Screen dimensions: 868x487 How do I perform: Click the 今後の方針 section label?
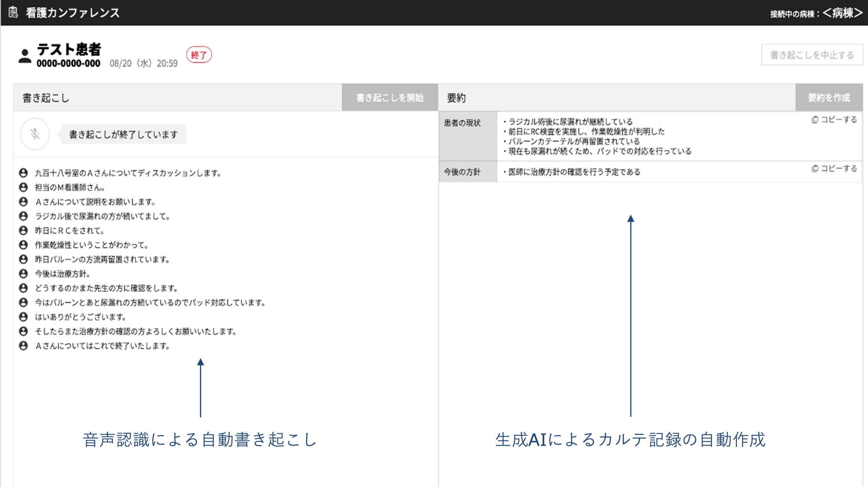(462, 172)
